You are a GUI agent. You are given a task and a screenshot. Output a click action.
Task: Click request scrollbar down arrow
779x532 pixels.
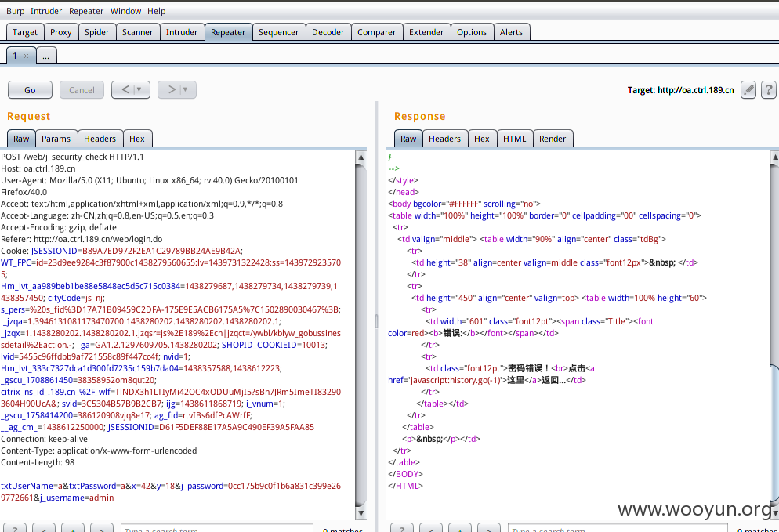pos(361,513)
